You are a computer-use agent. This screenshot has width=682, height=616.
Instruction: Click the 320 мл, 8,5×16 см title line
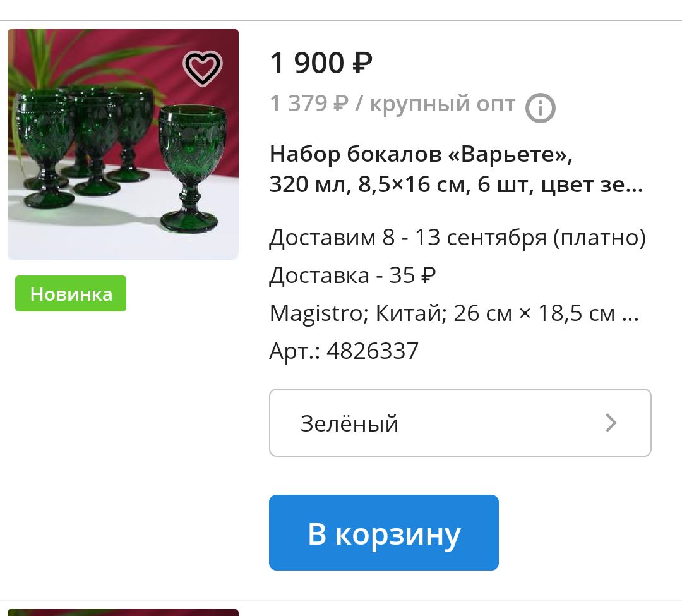tap(457, 185)
